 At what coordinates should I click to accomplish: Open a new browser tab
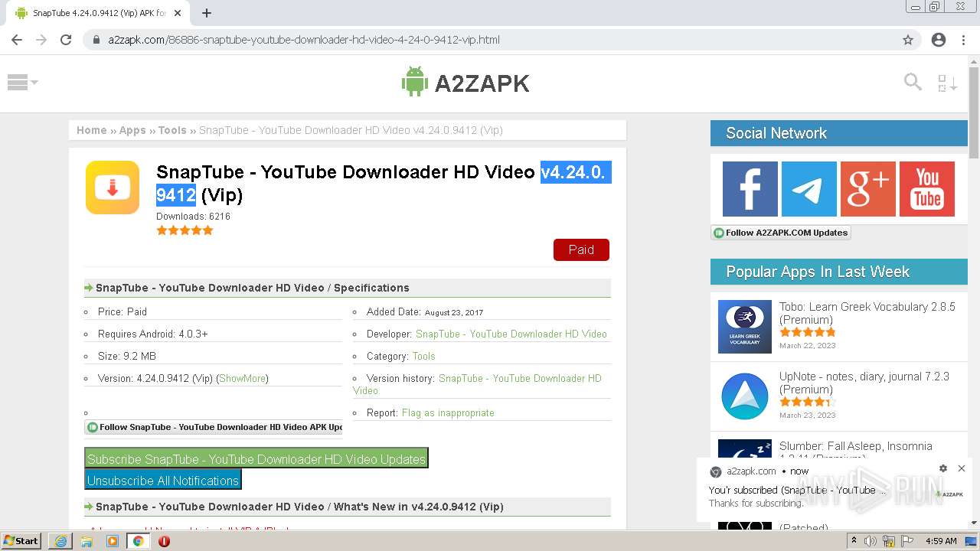(207, 13)
